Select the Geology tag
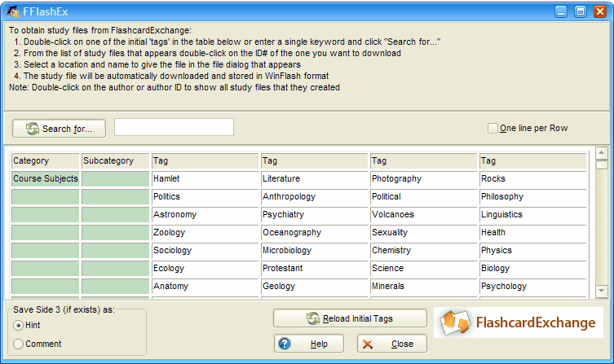Image resolution: width=614 pixels, height=364 pixels. pos(315,287)
